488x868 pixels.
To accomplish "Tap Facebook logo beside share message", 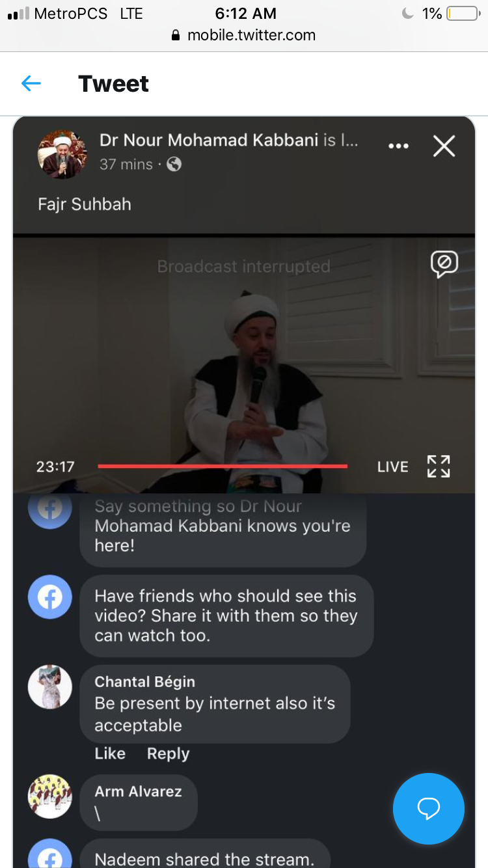I will [50, 597].
